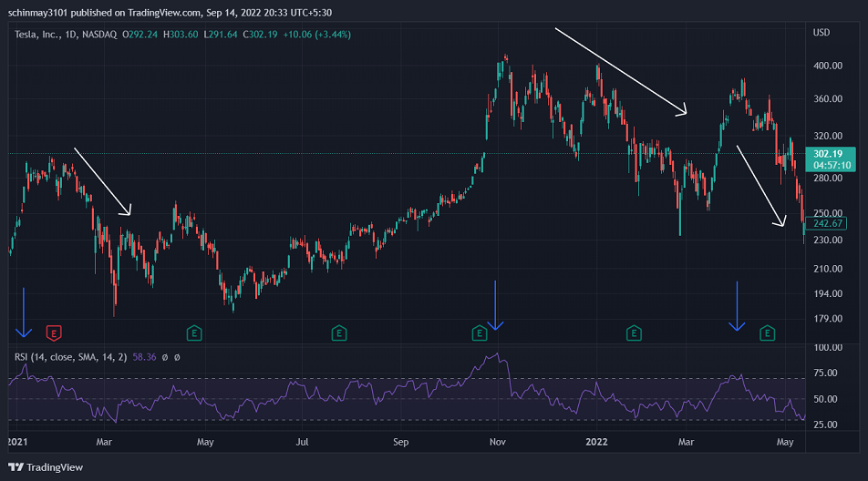Click the TradingView logo at bottom left
Image resolution: width=868 pixels, height=481 pixels.
point(46,467)
